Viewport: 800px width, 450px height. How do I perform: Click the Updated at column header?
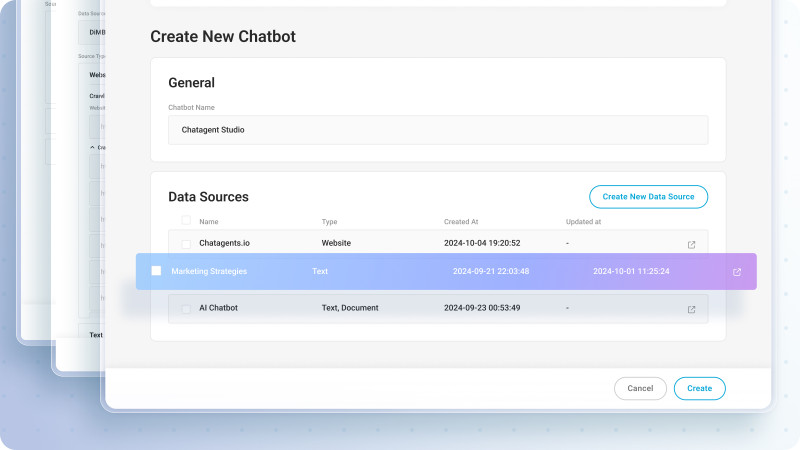583,221
